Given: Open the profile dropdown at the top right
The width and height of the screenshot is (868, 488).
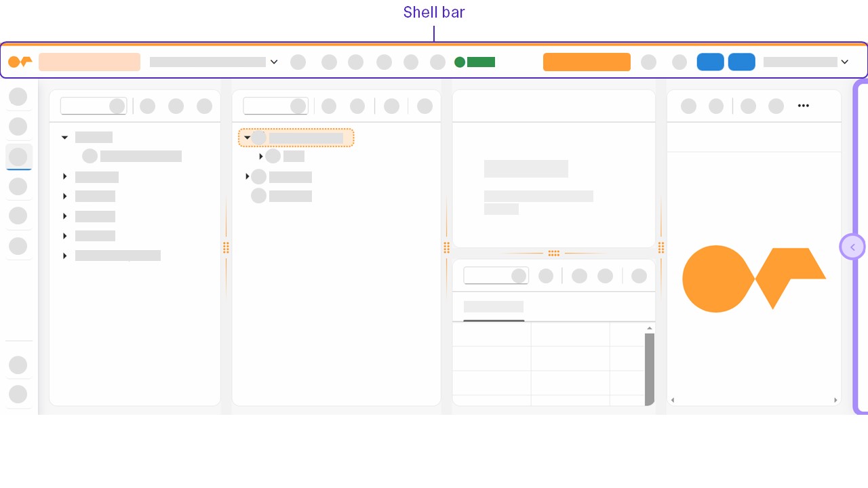Looking at the screenshot, I should [845, 62].
